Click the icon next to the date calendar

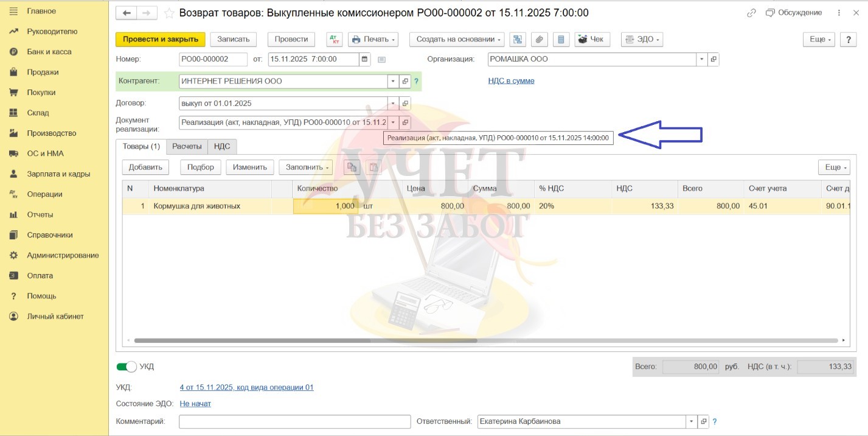click(382, 59)
